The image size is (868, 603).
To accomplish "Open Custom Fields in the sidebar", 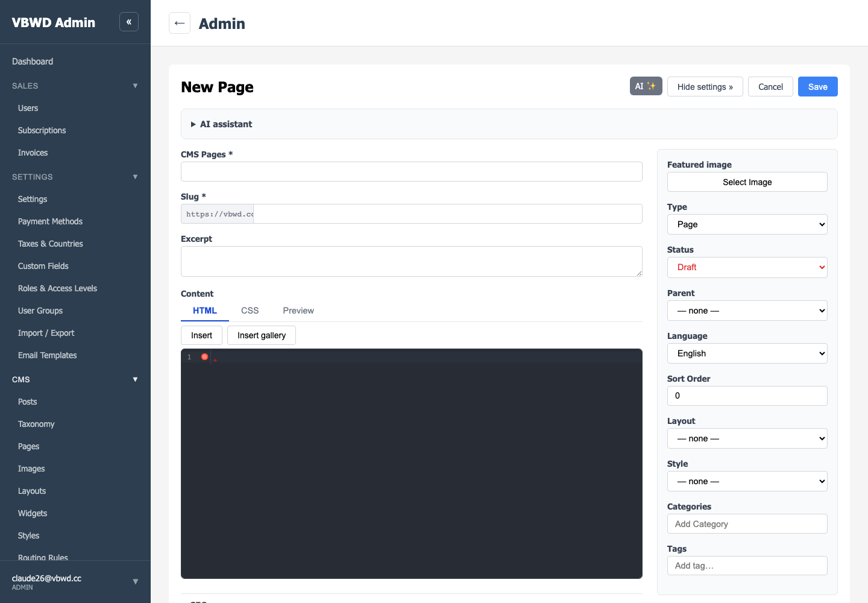I will coord(43,266).
